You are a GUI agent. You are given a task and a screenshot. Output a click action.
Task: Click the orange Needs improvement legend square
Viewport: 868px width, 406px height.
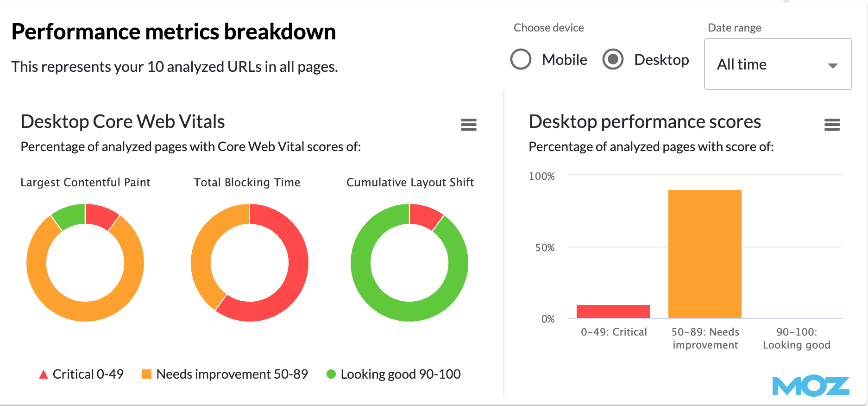coord(147,374)
